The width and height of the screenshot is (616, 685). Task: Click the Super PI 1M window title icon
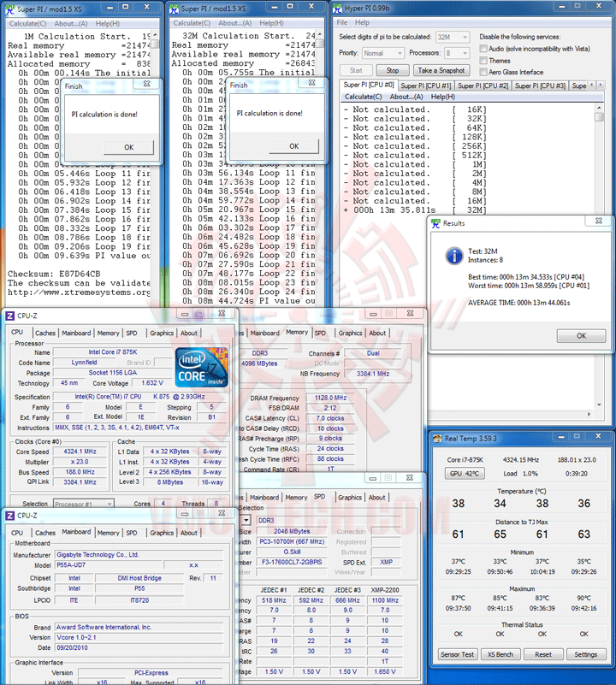point(9,9)
